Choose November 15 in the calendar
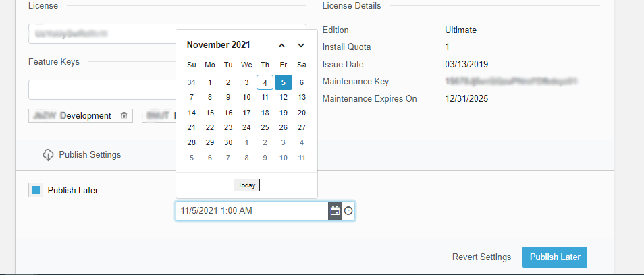The width and height of the screenshot is (644, 275). point(210,113)
